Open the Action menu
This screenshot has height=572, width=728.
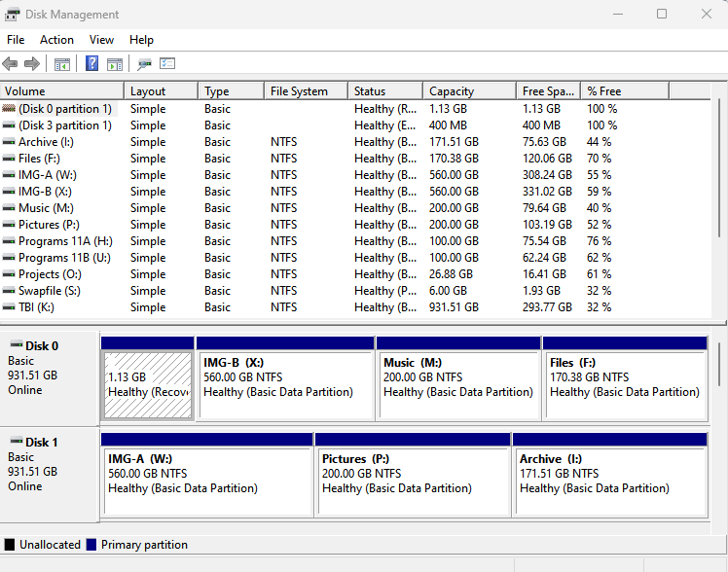[x=56, y=40]
